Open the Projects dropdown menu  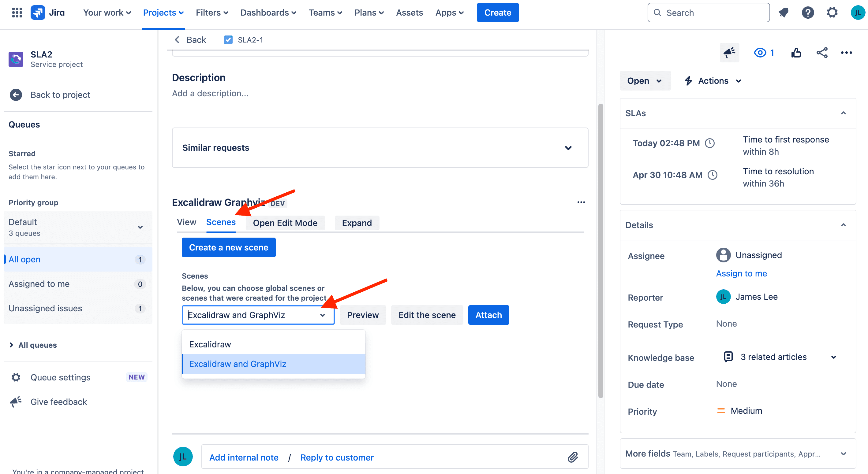coord(163,13)
